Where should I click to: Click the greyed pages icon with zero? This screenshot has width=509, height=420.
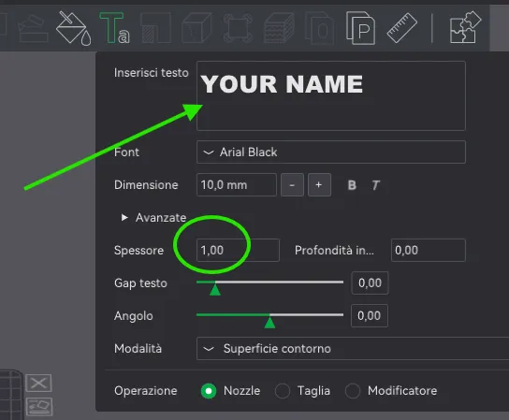(x=319, y=28)
